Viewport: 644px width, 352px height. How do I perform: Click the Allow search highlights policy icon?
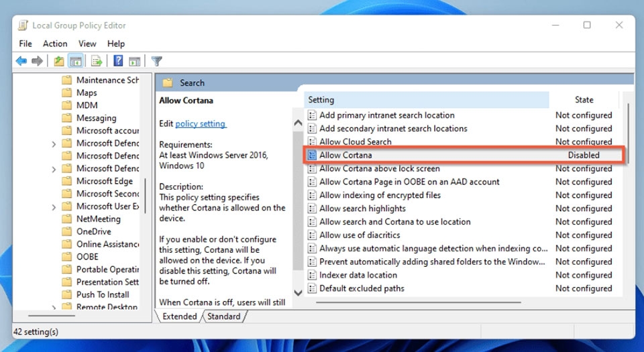(312, 209)
